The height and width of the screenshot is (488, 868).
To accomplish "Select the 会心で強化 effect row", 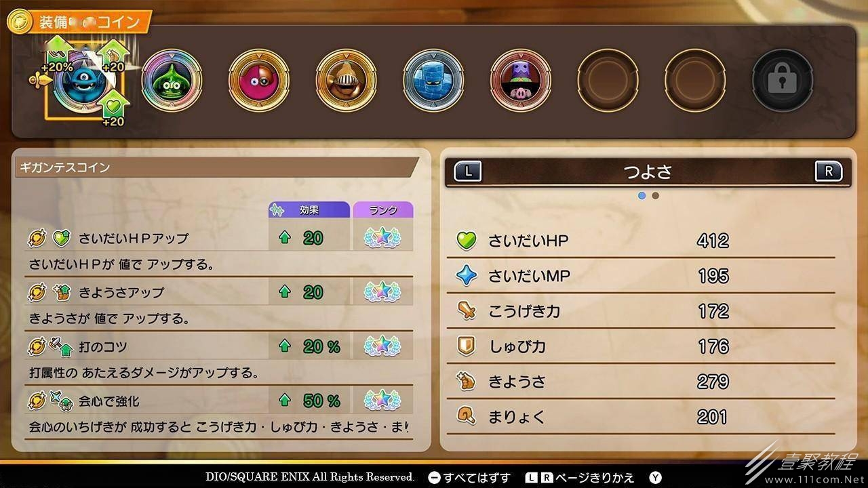I will (x=219, y=401).
